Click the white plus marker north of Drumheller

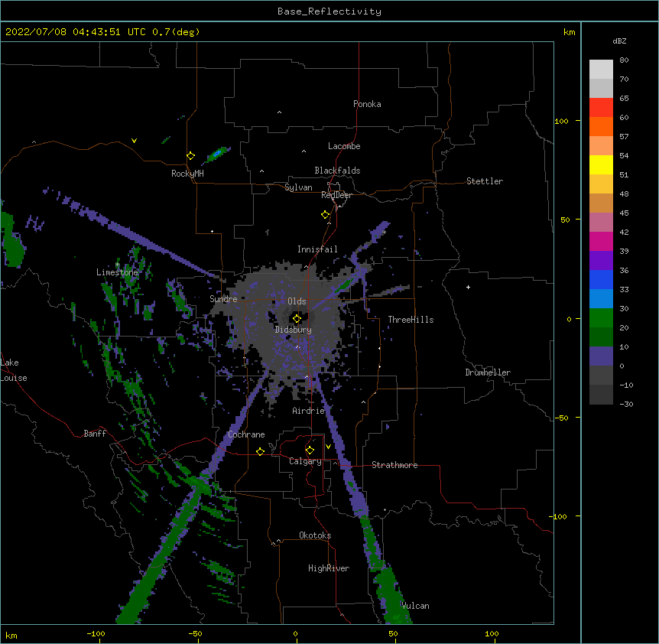(x=468, y=287)
